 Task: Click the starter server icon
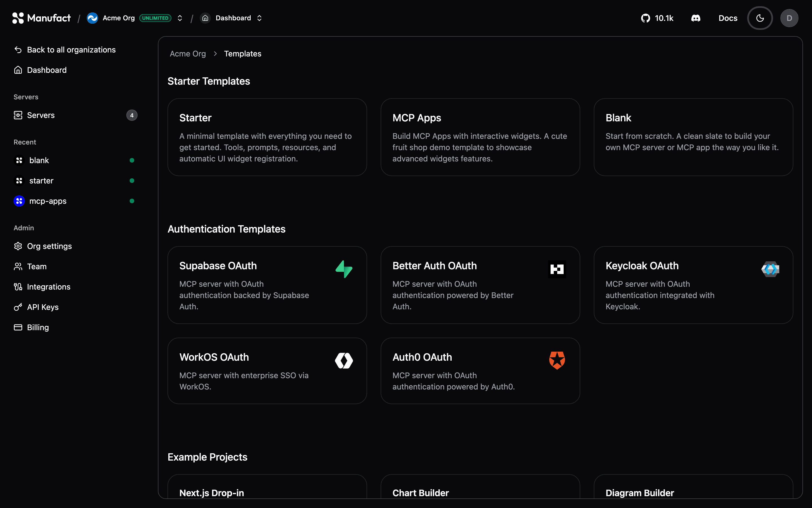tap(19, 181)
